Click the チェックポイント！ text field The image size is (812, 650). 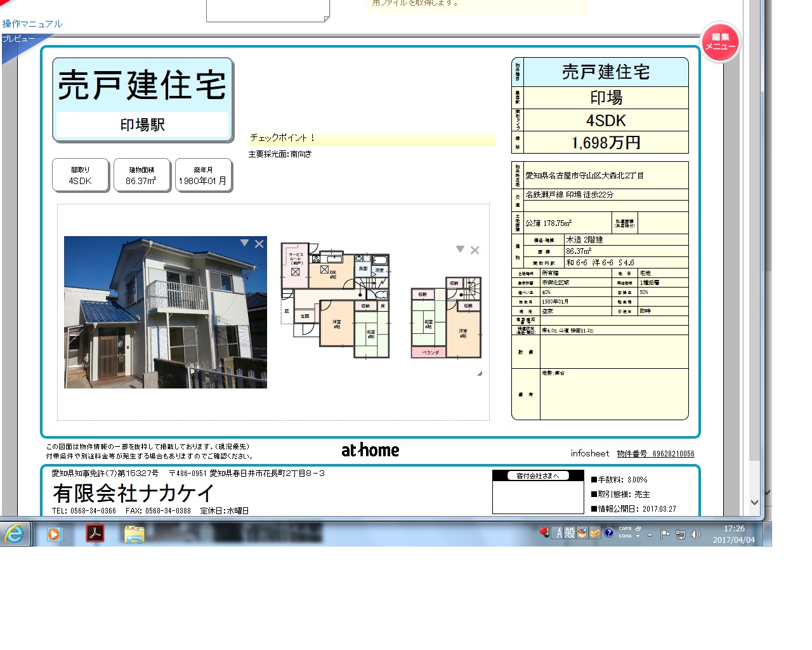pyautogui.click(x=372, y=138)
